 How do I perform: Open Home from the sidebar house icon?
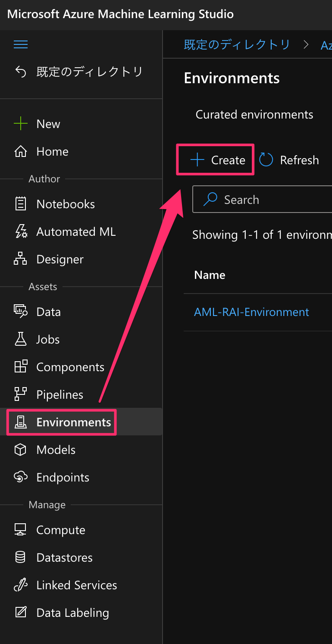[x=21, y=152]
